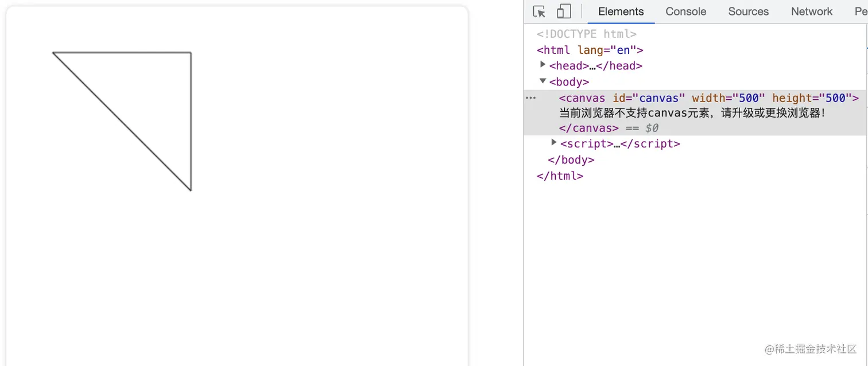Viewport: 868px width, 366px height.
Task: Click the closing html tag
Action: click(x=560, y=176)
